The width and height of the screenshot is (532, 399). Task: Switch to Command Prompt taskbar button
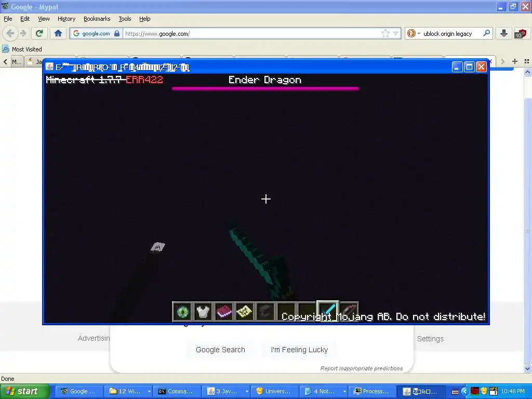(177, 391)
